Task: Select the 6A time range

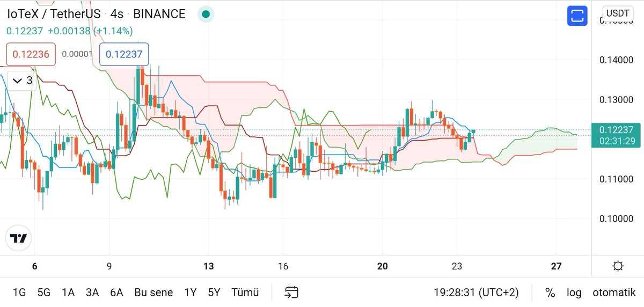Action: coord(116,293)
